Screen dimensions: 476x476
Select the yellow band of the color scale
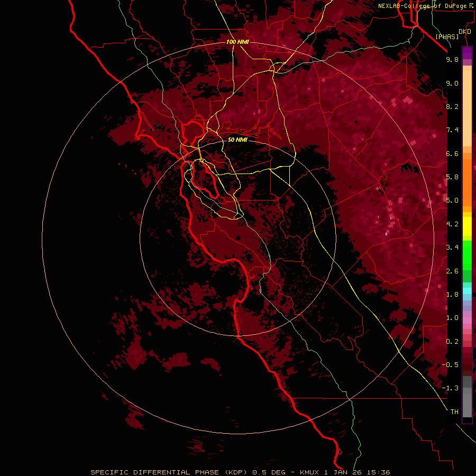coord(467,226)
